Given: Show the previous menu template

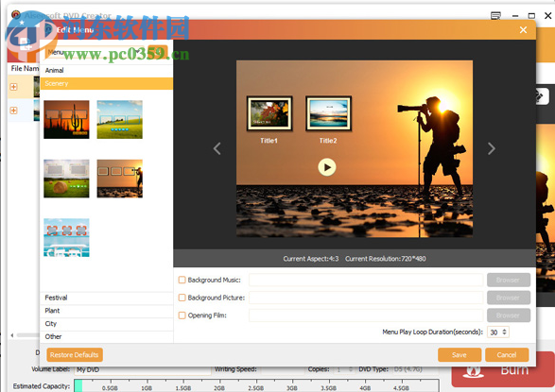Looking at the screenshot, I should click(217, 148).
